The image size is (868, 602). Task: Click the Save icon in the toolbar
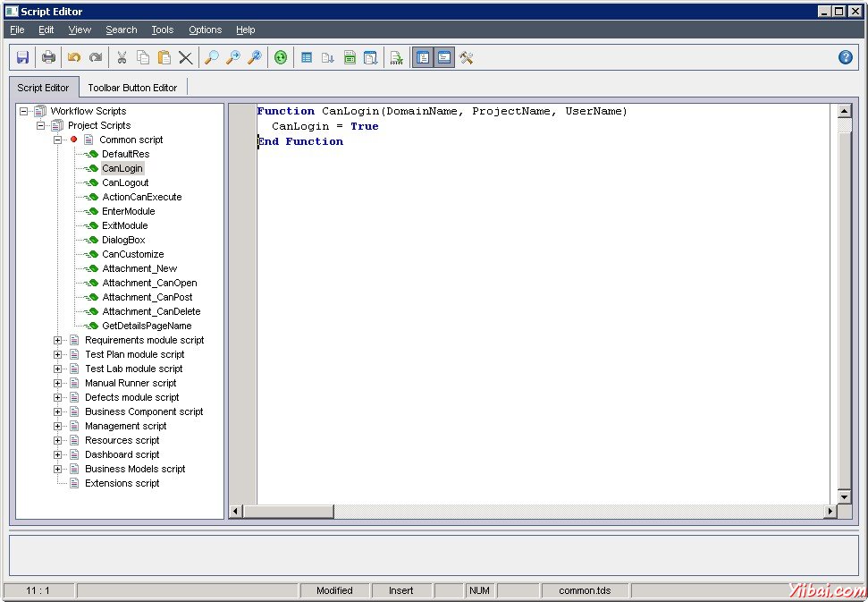[x=22, y=57]
